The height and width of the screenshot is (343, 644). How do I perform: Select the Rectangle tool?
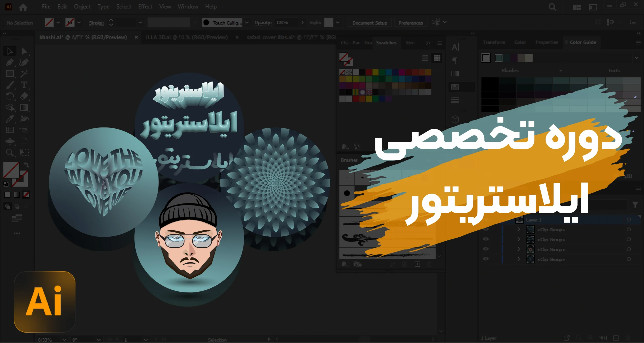(10, 74)
